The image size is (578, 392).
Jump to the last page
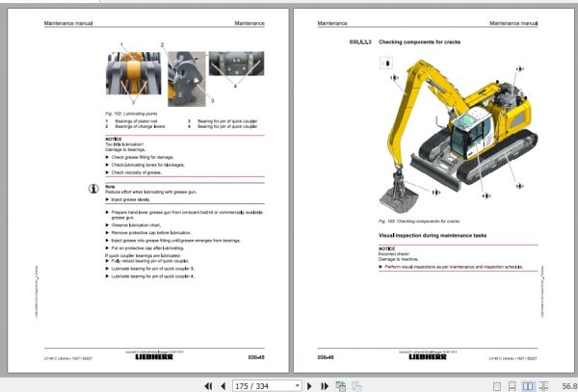(325, 385)
